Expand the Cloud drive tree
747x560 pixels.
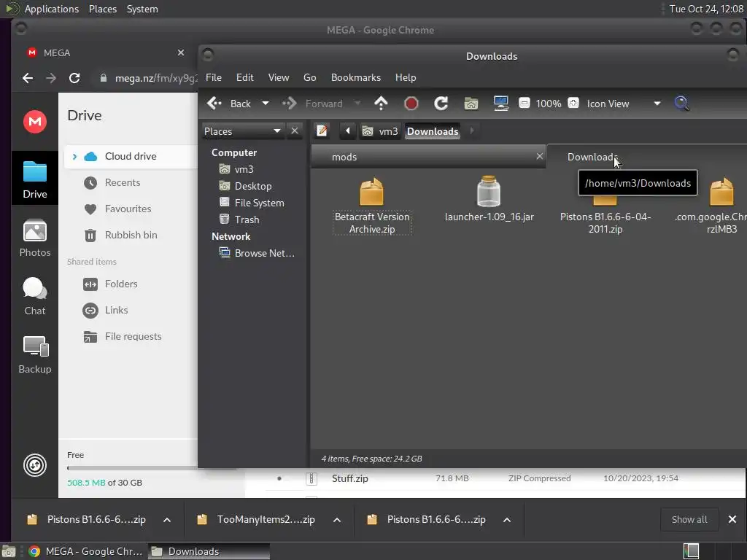[x=74, y=156]
